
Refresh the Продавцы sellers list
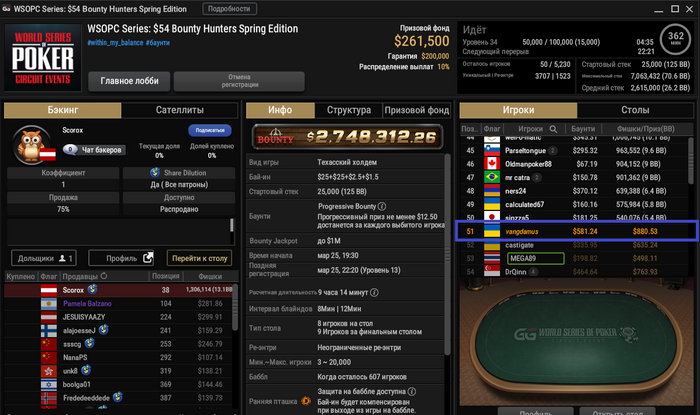104,276
